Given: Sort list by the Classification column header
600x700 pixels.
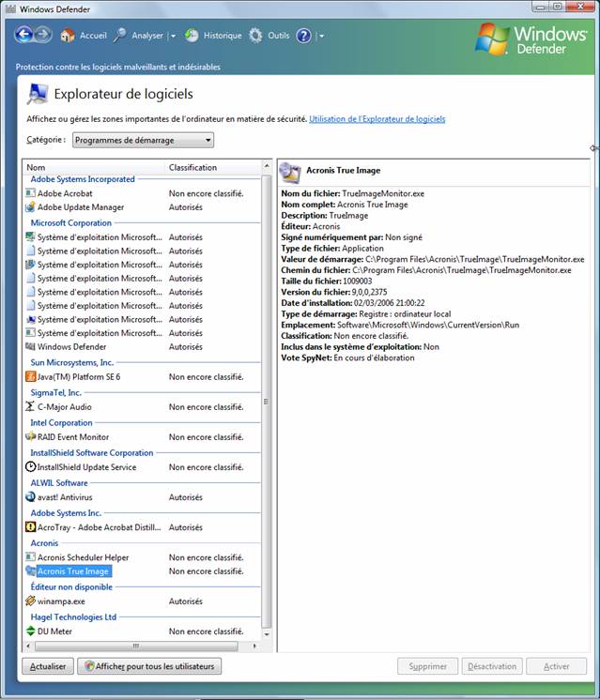Looking at the screenshot, I should [192, 167].
